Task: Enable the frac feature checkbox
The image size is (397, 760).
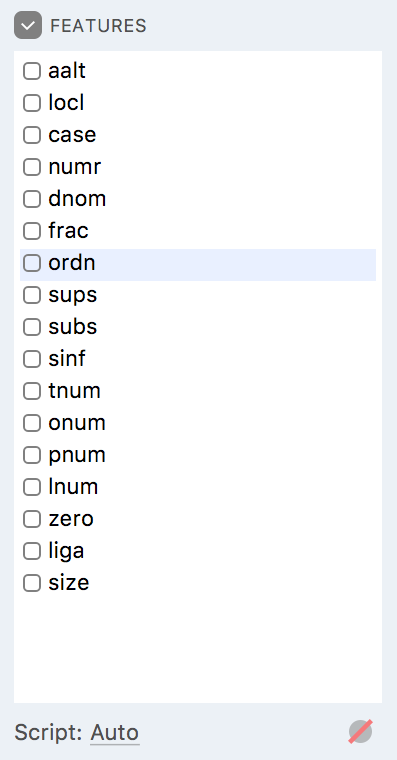Action: 32,231
